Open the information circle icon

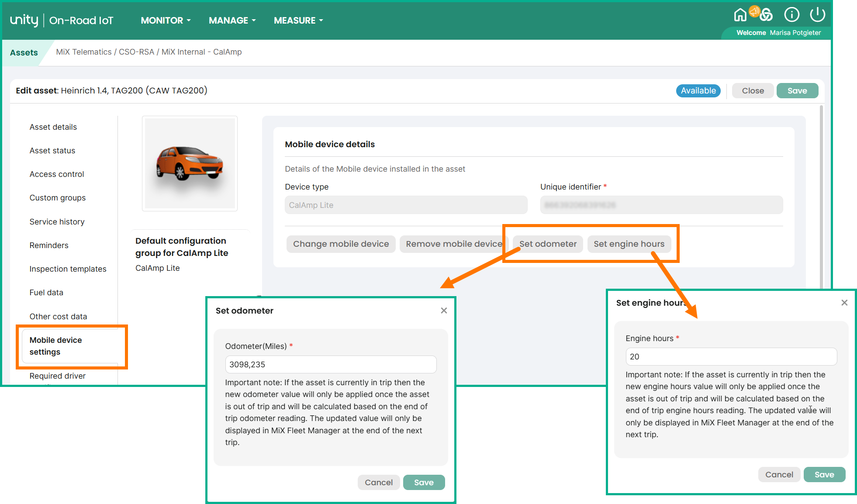[791, 15]
